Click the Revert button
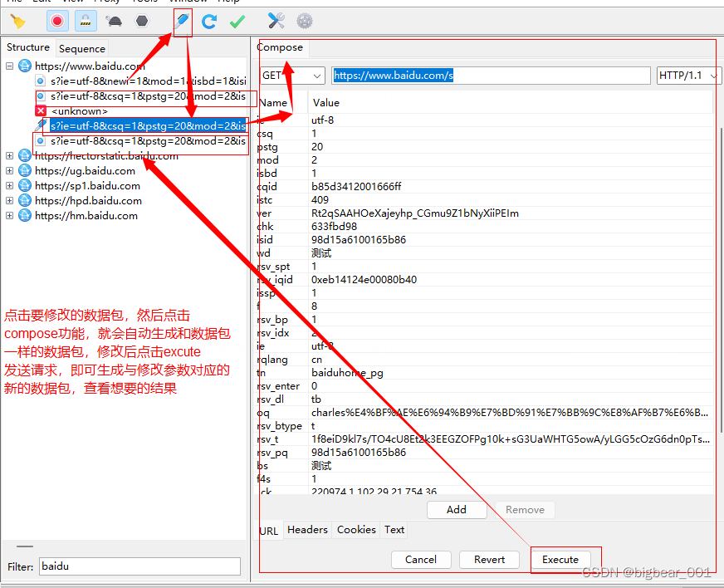The image size is (724, 588). (x=489, y=560)
